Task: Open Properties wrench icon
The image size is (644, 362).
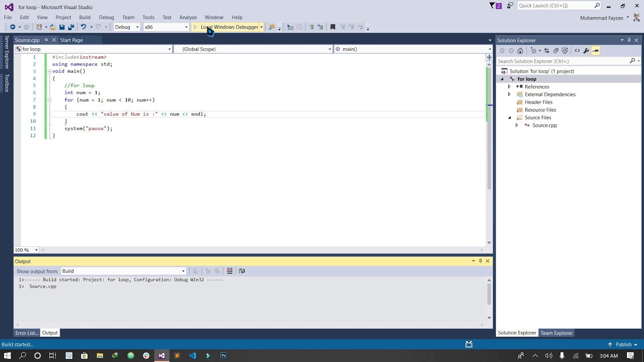Action: [586, 51]
